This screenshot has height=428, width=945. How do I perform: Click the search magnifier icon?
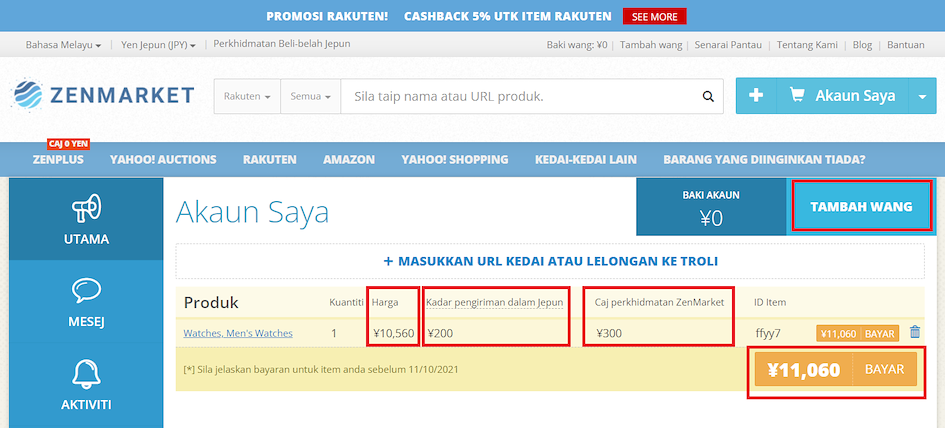(708, 96)
